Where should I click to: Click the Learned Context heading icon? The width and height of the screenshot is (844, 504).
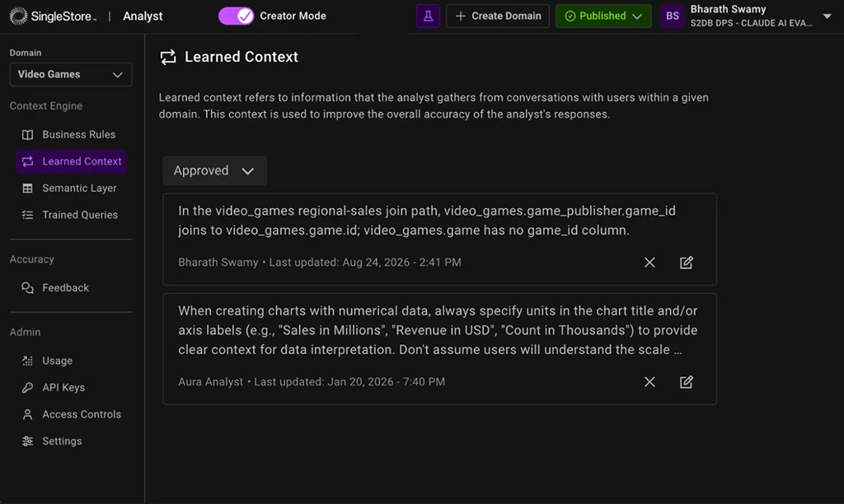(168, 57)
